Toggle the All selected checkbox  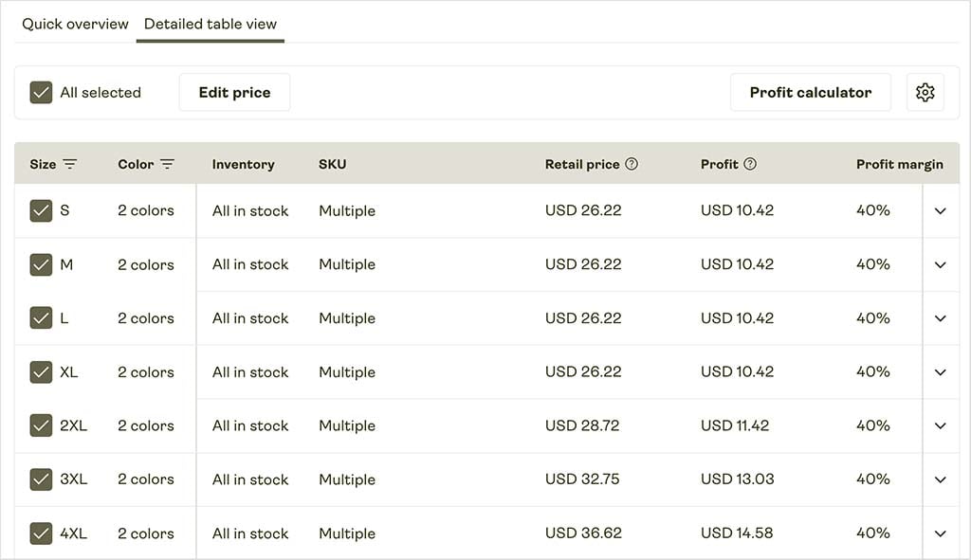click(x=41, y=93)
